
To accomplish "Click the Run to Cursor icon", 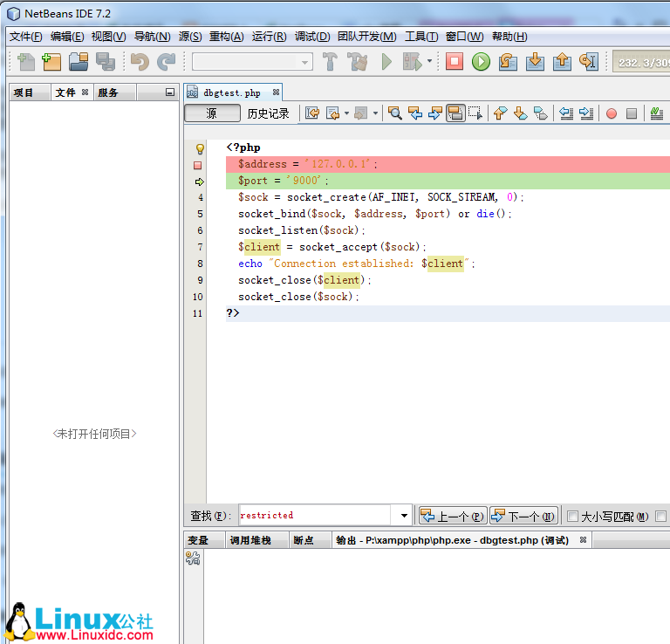I will (589, 62).
